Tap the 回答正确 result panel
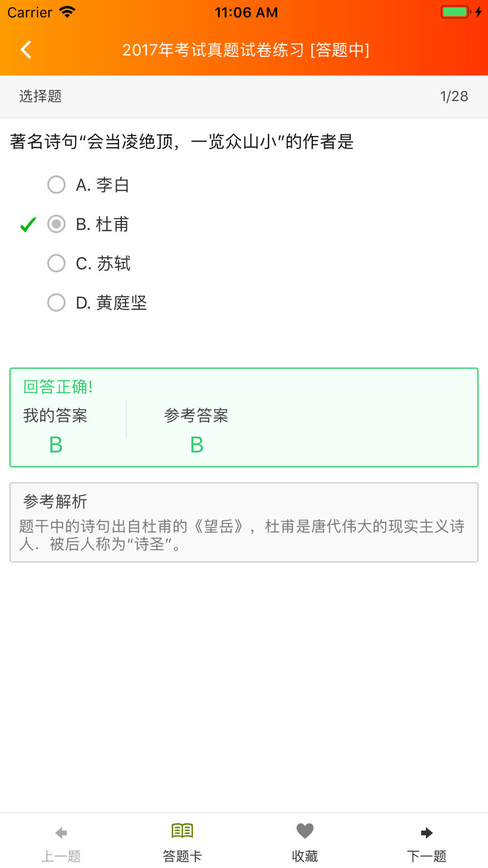 click(244, 417)
